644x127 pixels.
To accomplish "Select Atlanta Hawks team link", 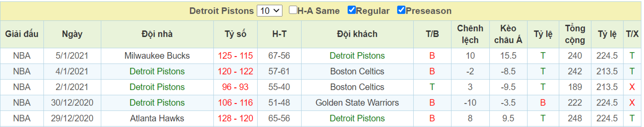I will 157,118.
